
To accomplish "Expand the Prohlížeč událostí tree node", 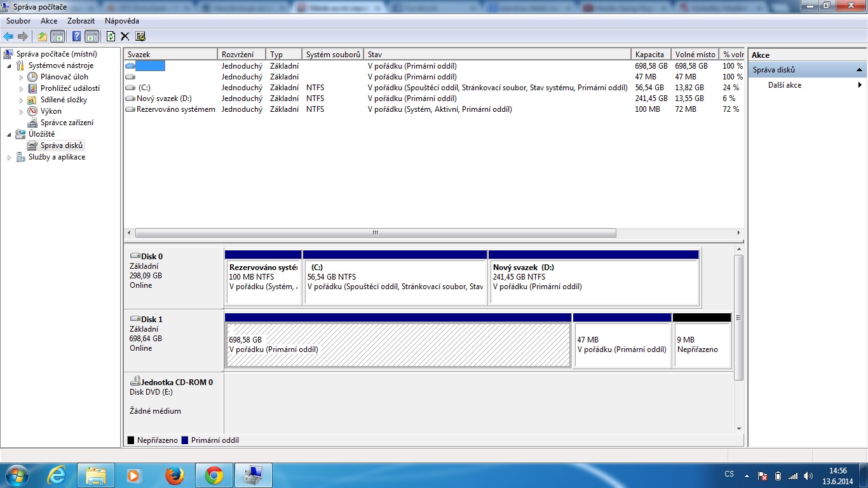I will pyautogui.click(x=21, y=88).
